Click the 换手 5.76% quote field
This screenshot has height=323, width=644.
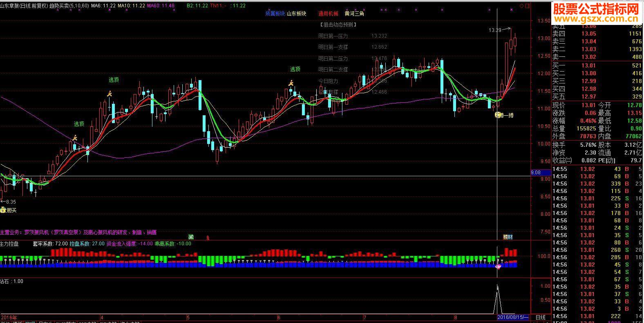coord(575,145)
